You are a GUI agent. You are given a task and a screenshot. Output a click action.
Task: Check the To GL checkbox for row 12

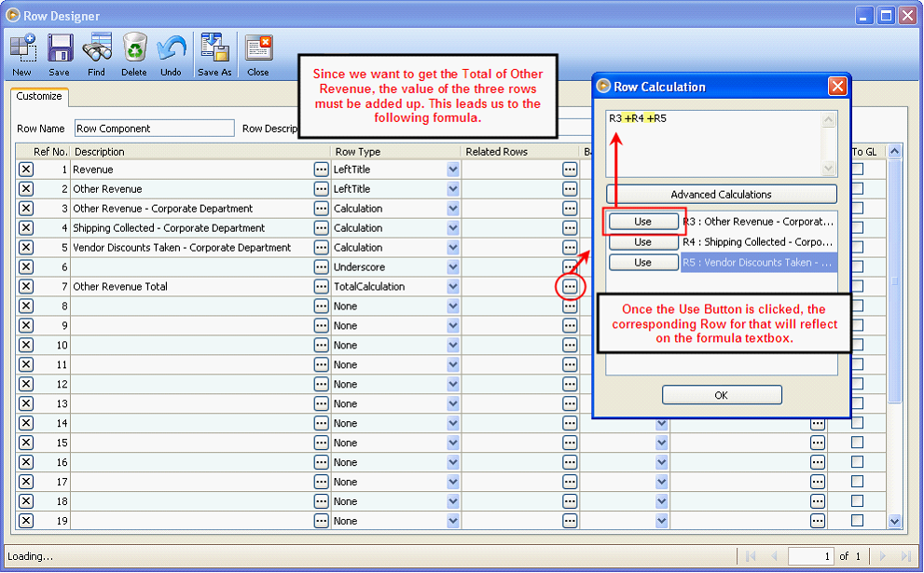click(x=858, y=384)
